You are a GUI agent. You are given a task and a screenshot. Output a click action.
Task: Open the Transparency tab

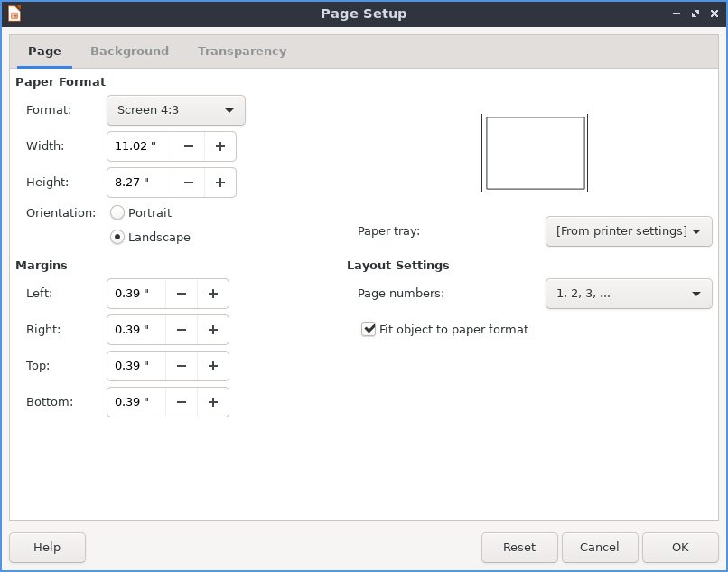[242, 52]
